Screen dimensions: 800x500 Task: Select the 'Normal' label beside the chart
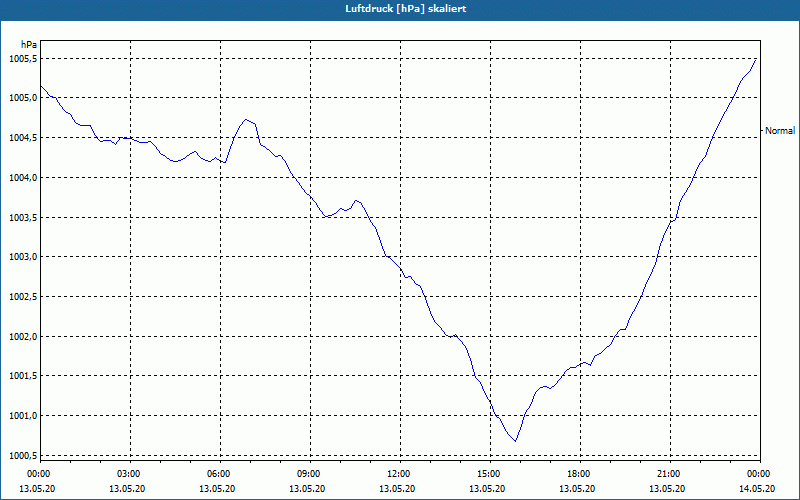780,131
